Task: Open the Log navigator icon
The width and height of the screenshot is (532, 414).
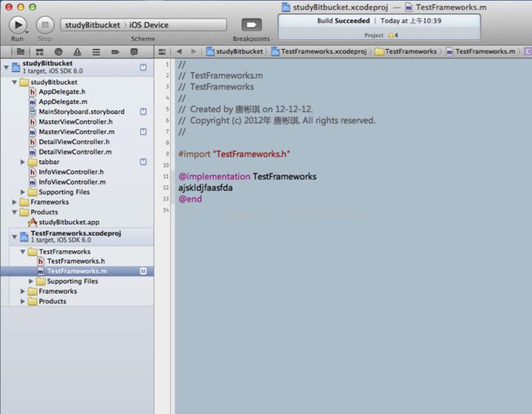Action: 134,52
